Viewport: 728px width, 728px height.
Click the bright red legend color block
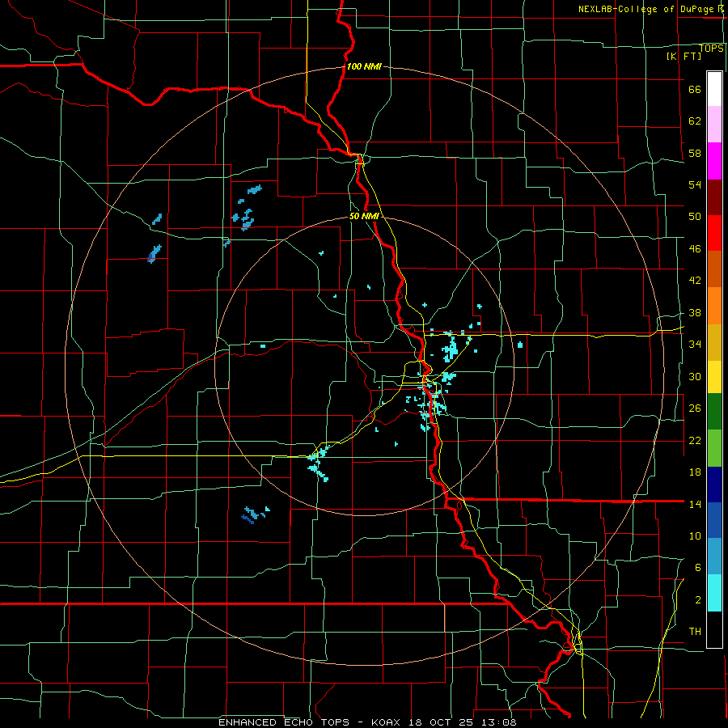714,233
